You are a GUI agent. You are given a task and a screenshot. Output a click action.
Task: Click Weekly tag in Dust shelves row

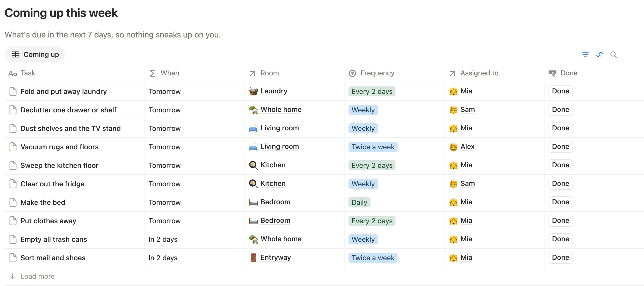click(x=363, y=128)
